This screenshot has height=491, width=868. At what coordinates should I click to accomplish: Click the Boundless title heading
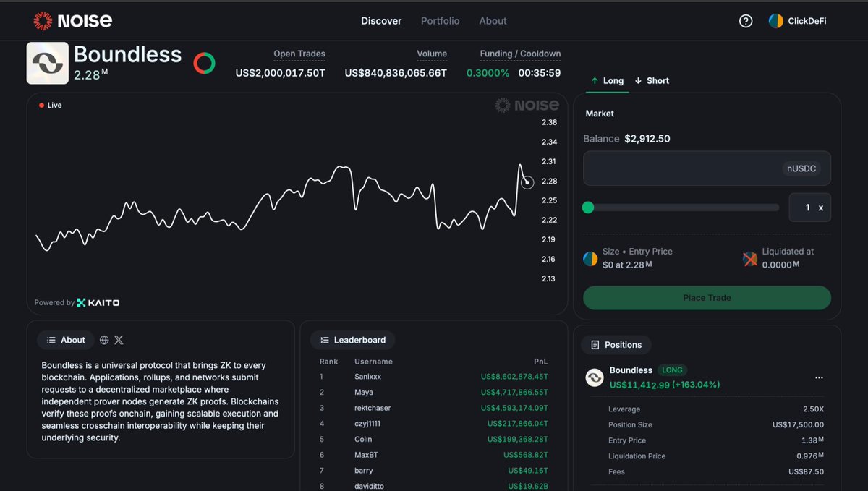pos(127,54)
